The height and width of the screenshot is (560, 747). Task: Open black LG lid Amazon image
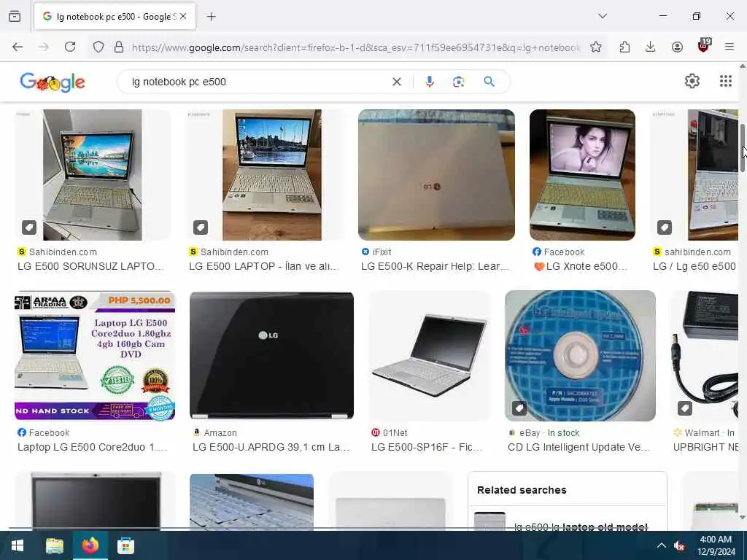271,355
